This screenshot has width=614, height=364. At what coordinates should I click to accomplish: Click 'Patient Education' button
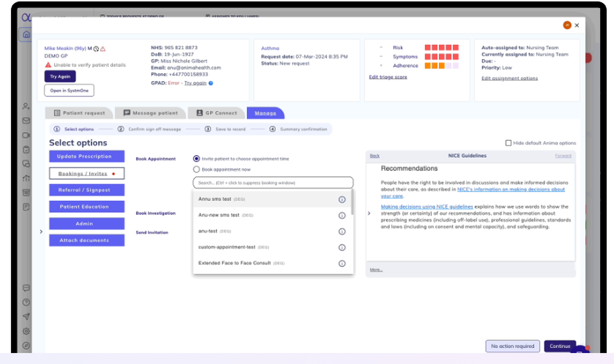pyautogui.click(x=87, y=207)
